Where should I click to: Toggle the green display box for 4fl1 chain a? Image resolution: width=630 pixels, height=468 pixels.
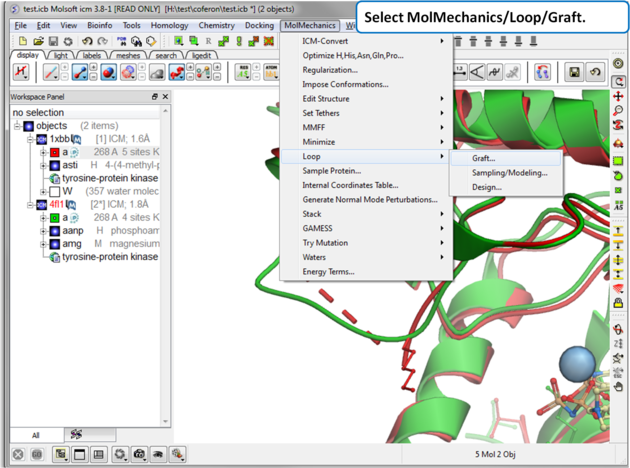(55, 218)
